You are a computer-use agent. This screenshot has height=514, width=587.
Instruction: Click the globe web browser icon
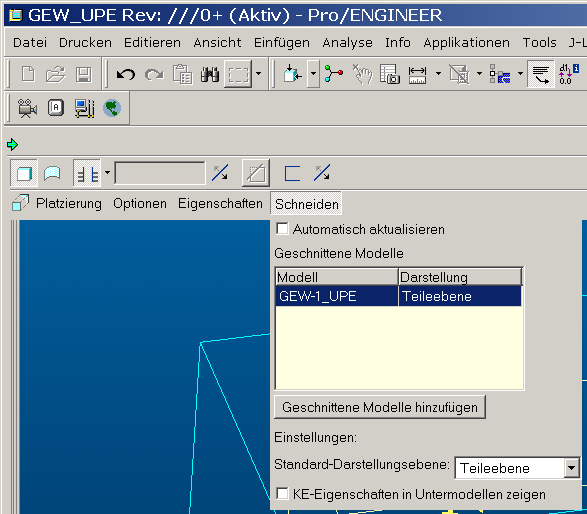point(112,108)
